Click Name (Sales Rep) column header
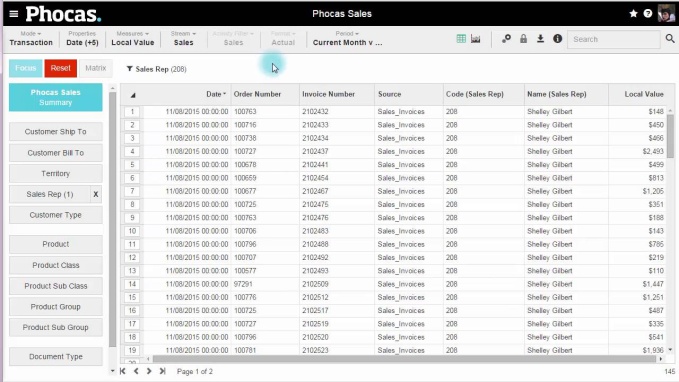This screenshot has height=382, width=679. click(566, 94)
